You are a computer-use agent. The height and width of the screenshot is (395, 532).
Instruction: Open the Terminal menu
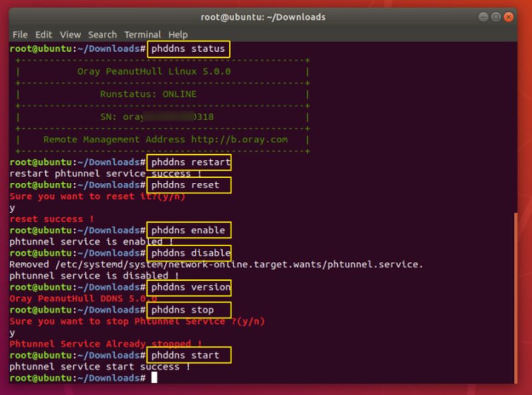(x=143, y=34)
